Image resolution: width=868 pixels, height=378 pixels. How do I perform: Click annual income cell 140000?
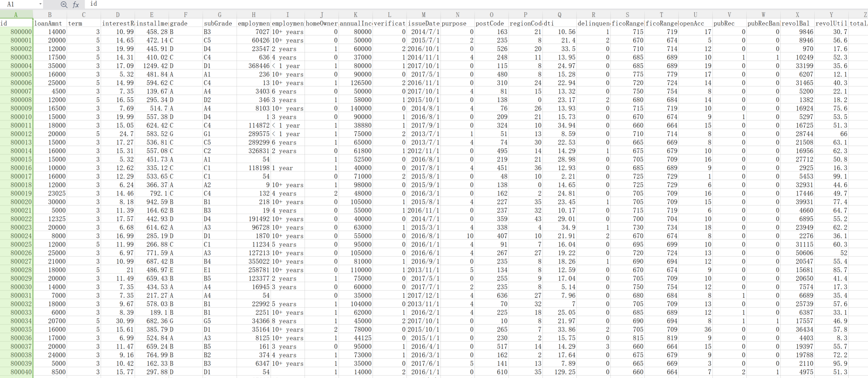click(355, 108)
